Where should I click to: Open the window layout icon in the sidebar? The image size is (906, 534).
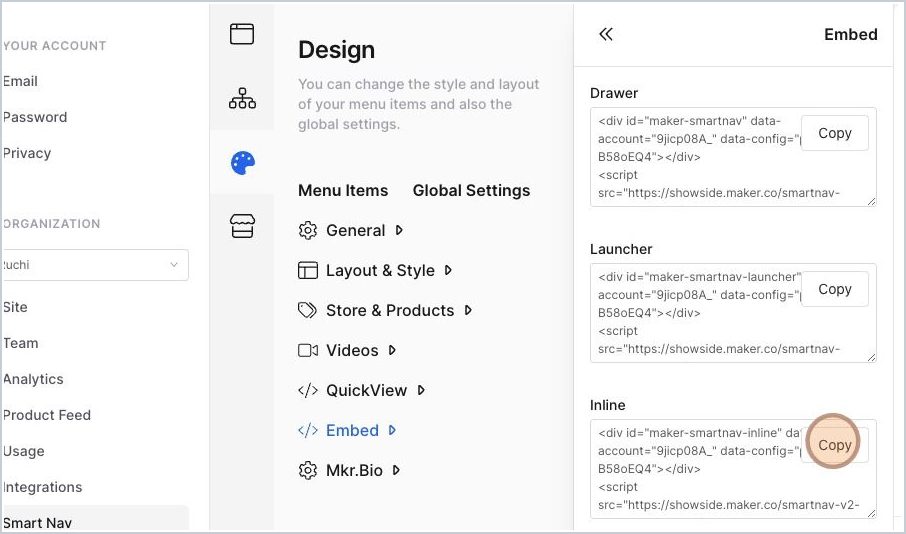coord(242,34)
